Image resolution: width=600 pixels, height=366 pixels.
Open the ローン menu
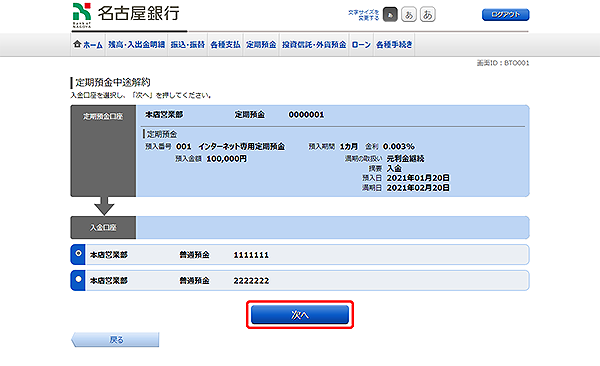361,45
